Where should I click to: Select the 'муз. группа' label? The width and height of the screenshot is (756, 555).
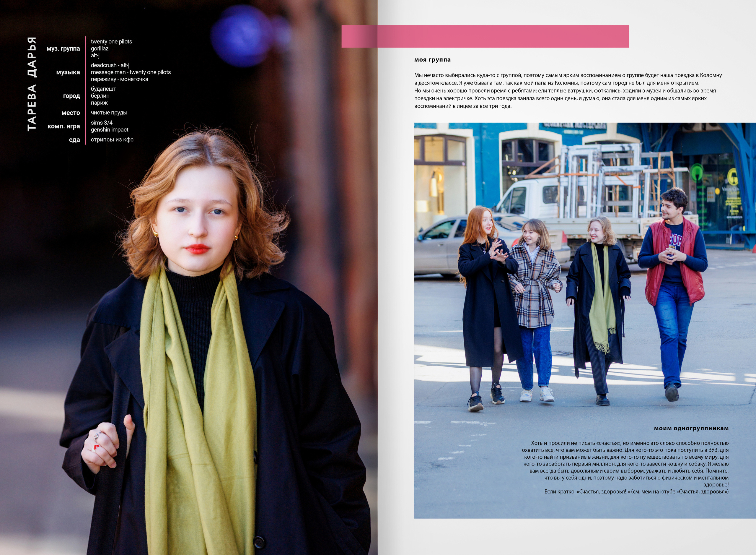(x=63, y=49)
